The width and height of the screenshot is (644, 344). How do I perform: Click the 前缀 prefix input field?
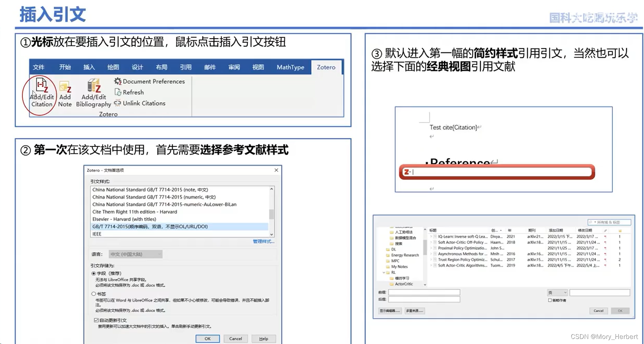pos(424,292)
